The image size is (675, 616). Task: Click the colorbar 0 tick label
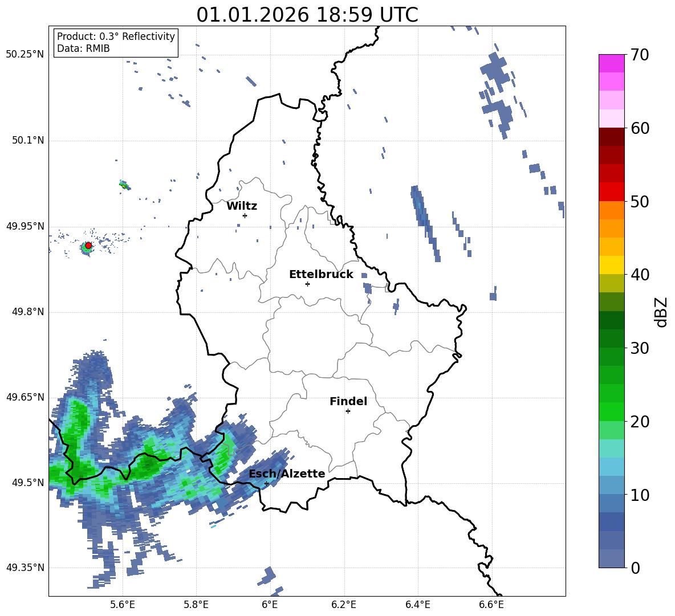click(x=635, y=568)
